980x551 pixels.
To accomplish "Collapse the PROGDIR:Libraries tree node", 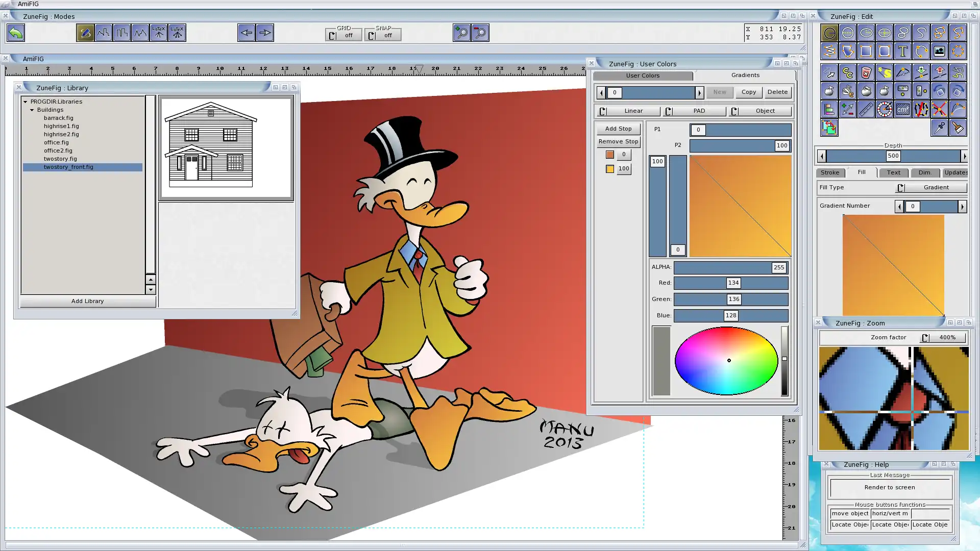I will tap(25, 102).
